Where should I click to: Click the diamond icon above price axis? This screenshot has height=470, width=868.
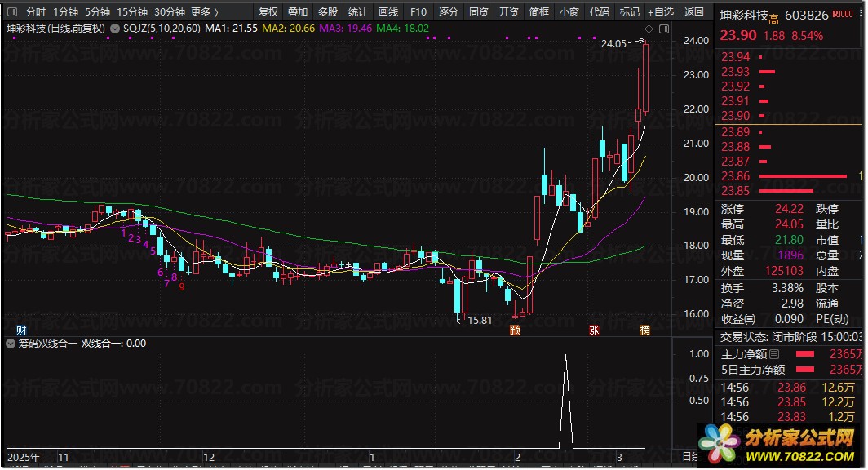649,29
